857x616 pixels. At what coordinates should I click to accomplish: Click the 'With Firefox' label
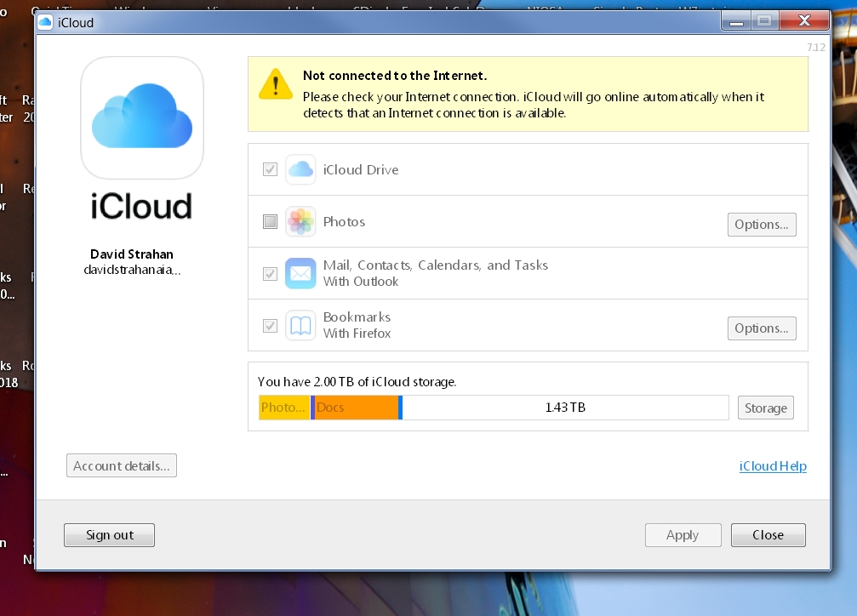(x=357, y=334)
